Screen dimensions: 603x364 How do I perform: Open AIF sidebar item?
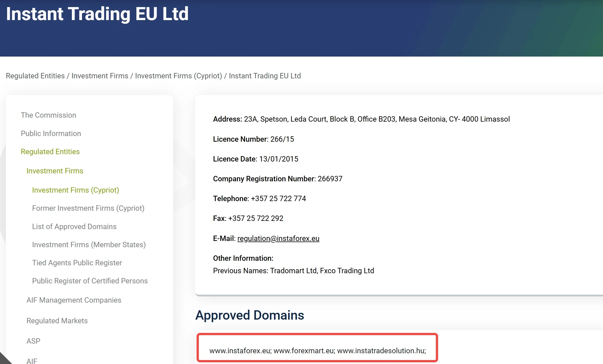pos(32,361)
